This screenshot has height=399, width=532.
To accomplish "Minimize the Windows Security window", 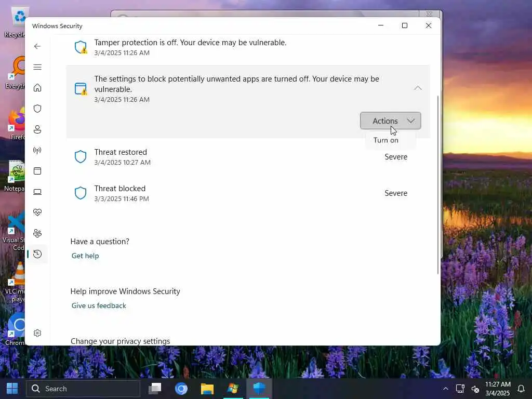I will click(x=381, y=25).
